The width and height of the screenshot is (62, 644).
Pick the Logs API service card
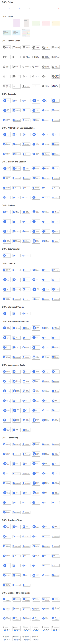click(26, 47)
